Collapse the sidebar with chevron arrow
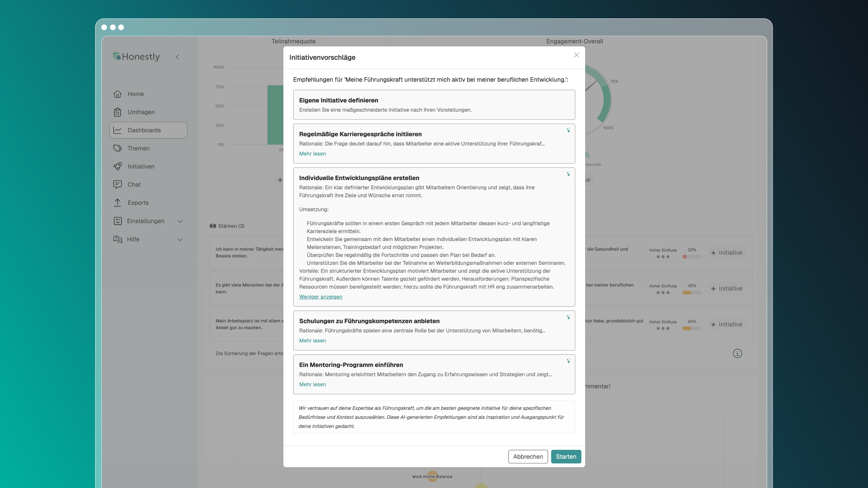The image size is (868, 488). (178, 57)
